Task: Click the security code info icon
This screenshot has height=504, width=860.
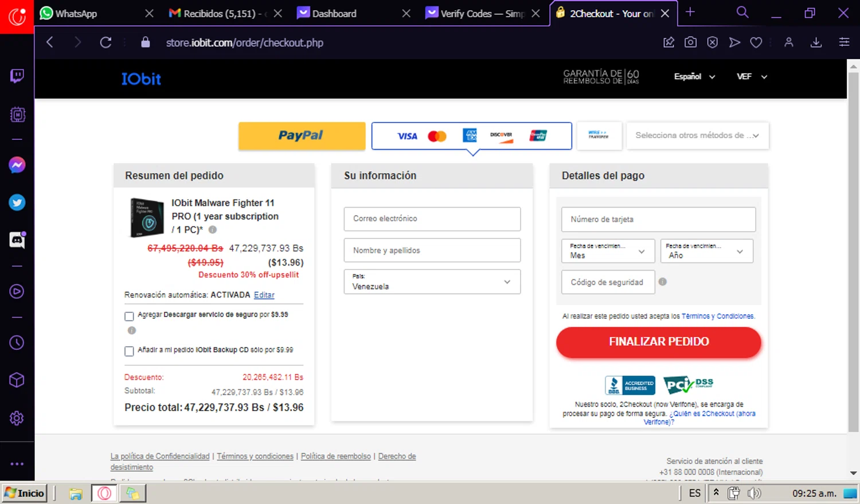Action: tap(663, 282)
